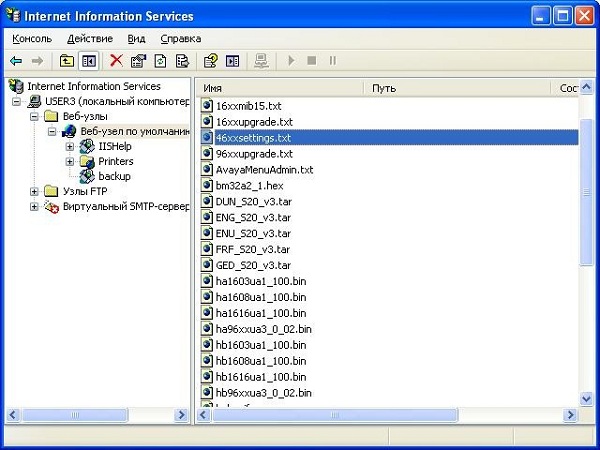Click the red X Delete icon
This screenshot has height=450, width=600.
click(x=116, y=60)
